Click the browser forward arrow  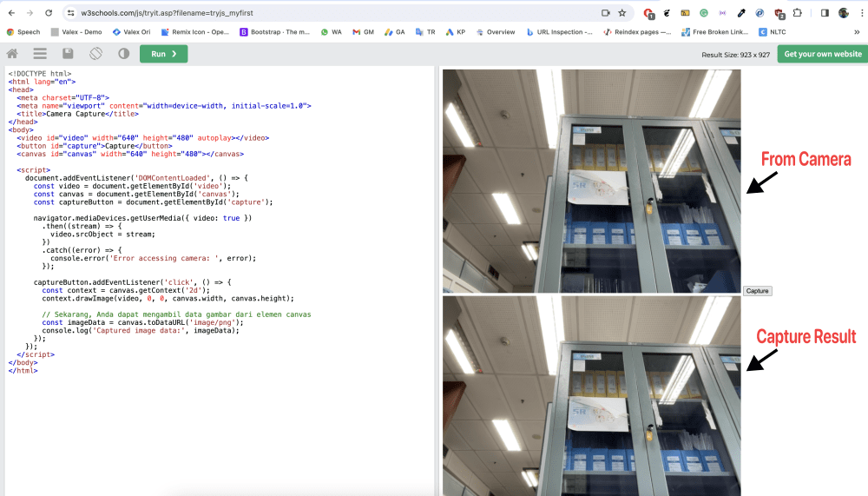(30, 13)
